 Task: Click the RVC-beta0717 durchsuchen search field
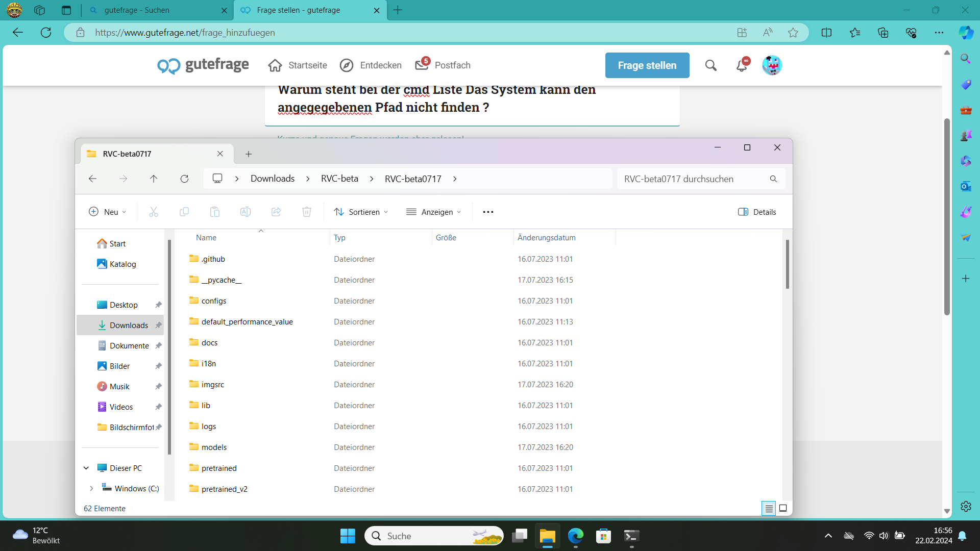(x=694, y=179)
